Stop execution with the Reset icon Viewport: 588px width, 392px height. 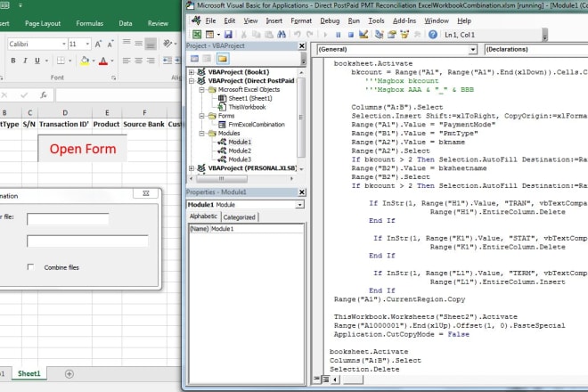[351, 35]
